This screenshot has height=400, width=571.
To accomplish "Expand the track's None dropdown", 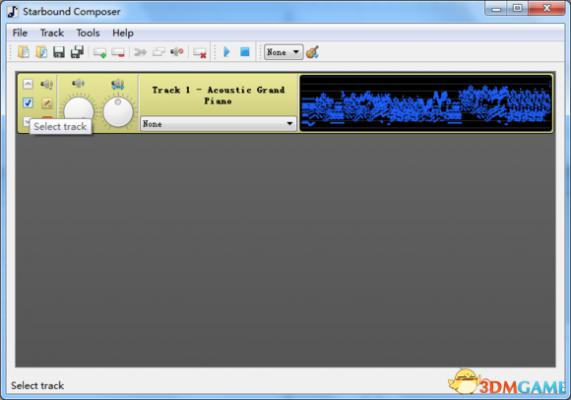I will click(218, 124).
